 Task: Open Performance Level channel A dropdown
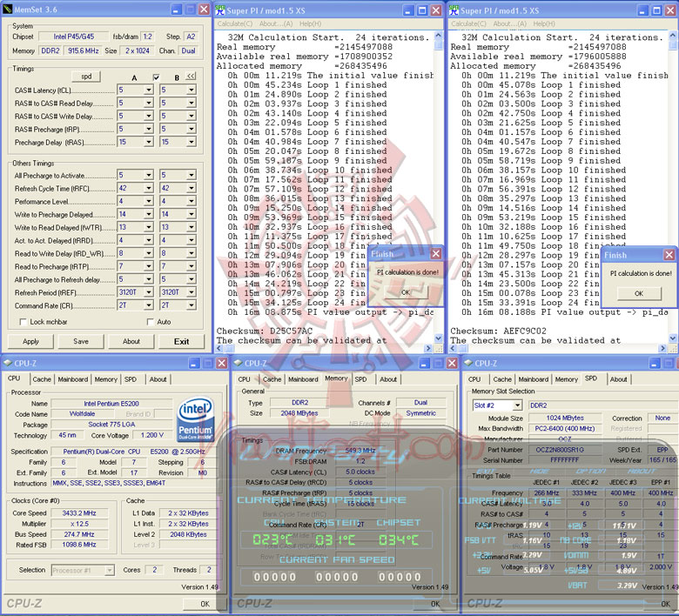[x=149, y=201]
